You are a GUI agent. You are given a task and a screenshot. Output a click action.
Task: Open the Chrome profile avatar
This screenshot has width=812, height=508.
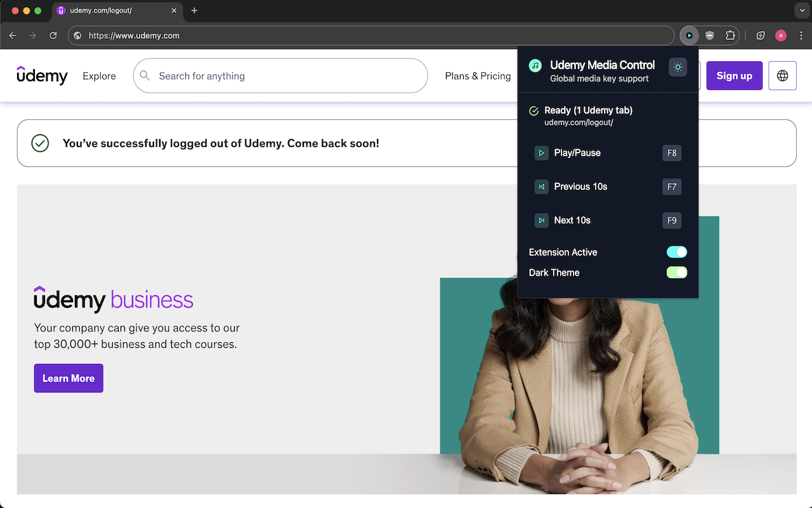781,36
